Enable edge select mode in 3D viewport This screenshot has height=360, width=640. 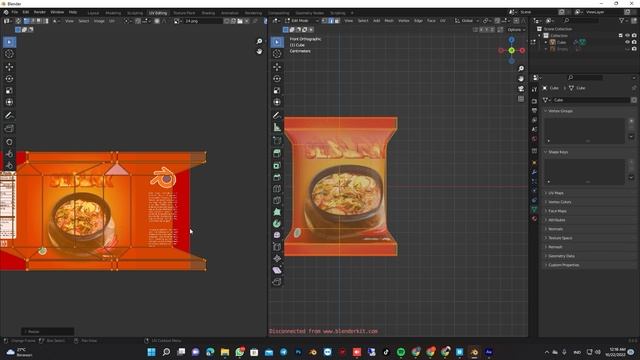tap(331, 21)
